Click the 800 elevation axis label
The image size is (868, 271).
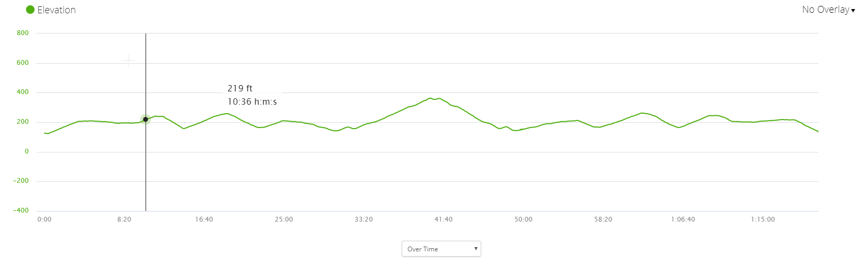pos(23,33)
